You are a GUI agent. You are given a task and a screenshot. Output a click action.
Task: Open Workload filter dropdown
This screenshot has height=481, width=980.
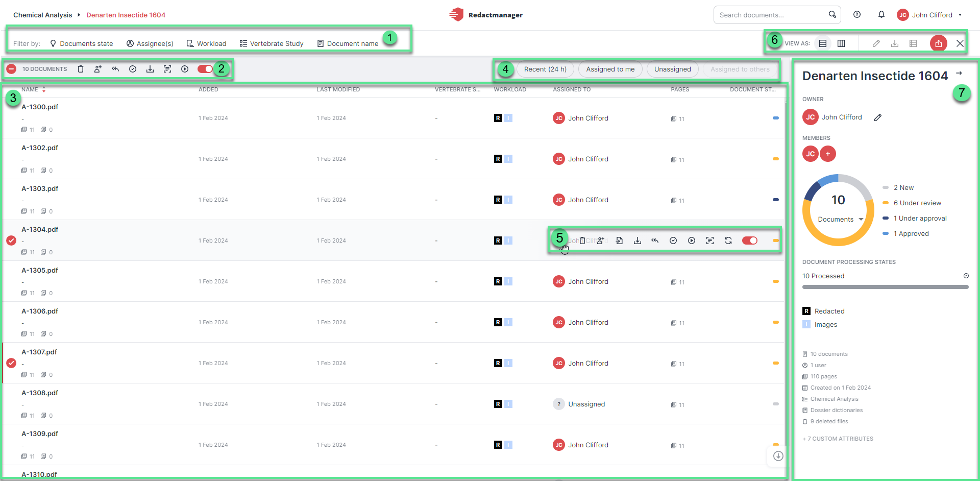pyautogui.click(x=206, y=43)
